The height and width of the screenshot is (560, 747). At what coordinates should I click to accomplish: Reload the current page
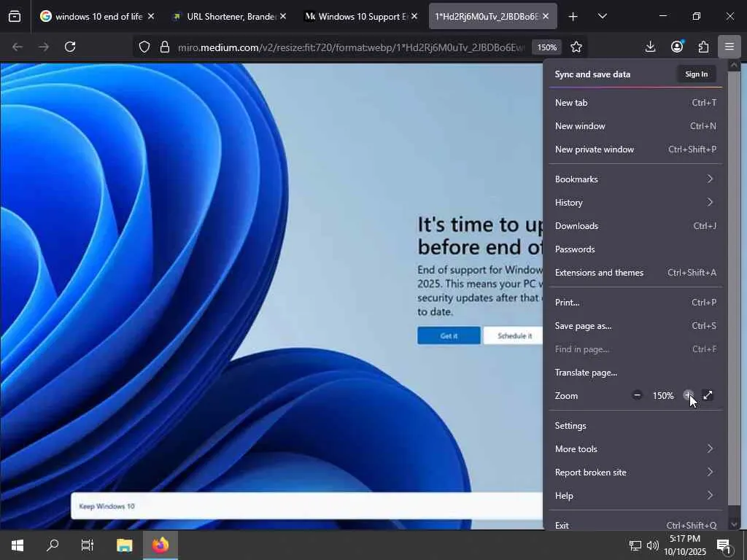click(x=70, y=47)
